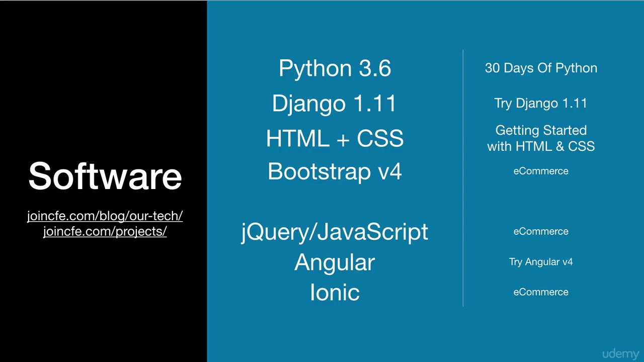Click the Angular heading text
This screenshot has height=362, width=644.
[335, 262]
